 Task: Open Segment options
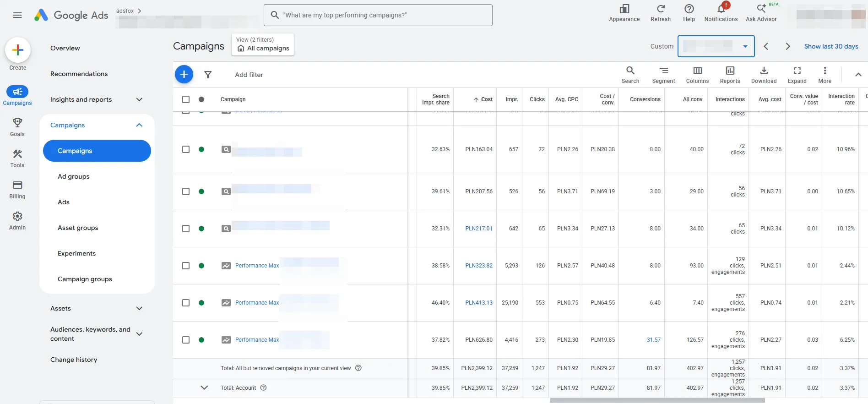[x=664, y=75]
